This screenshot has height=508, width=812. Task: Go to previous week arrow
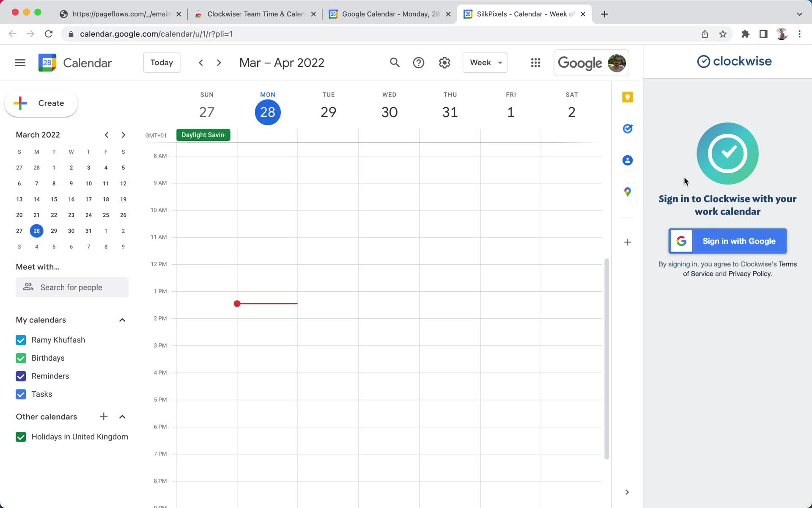coord(201,63)
